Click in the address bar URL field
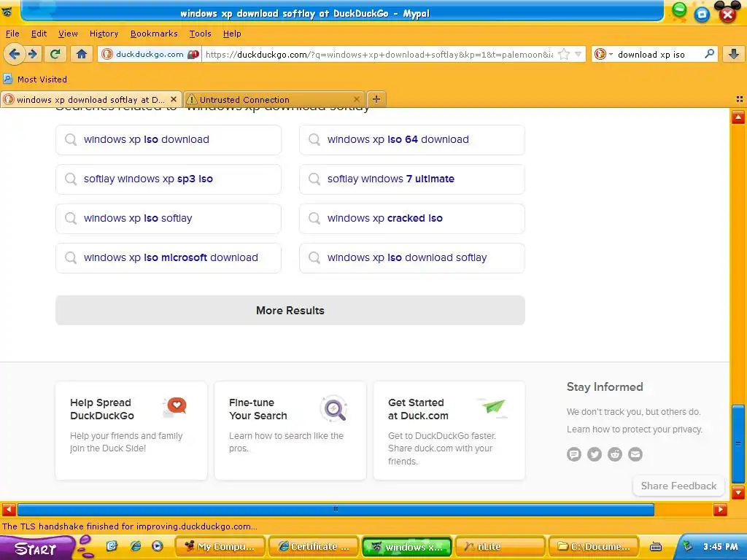 (379, 54)
